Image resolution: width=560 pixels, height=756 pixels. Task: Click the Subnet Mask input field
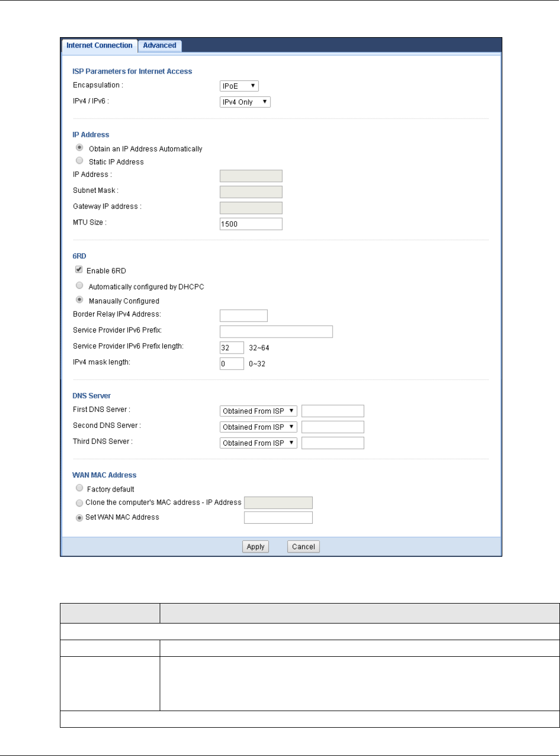coord(251,192)
